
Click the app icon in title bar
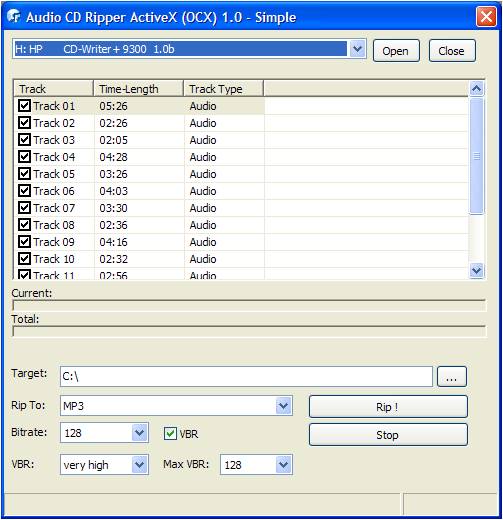pyautogui.click(x=14, y=16)
